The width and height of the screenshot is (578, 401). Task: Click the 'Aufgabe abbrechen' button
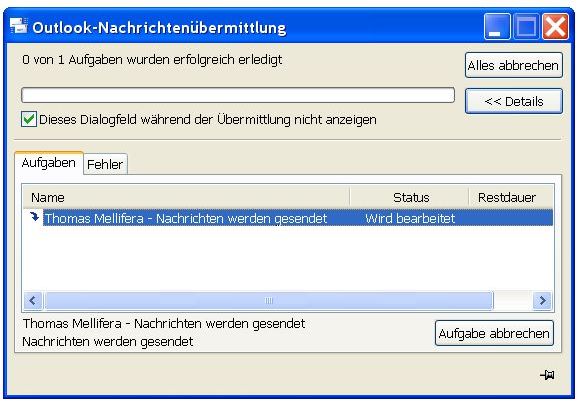tap(494, 333)
